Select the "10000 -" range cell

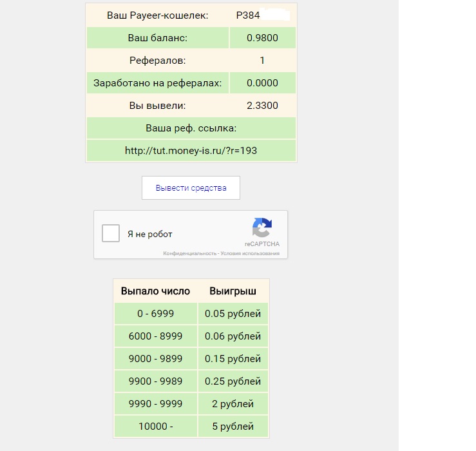[x=156, y=427]
